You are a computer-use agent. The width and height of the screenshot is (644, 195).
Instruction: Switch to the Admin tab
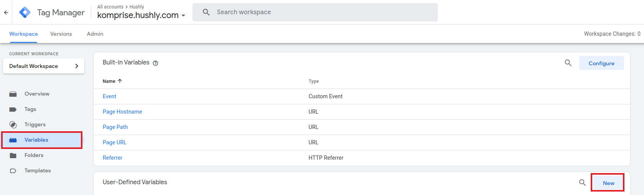pyautogui.click(x=95, y=34)
